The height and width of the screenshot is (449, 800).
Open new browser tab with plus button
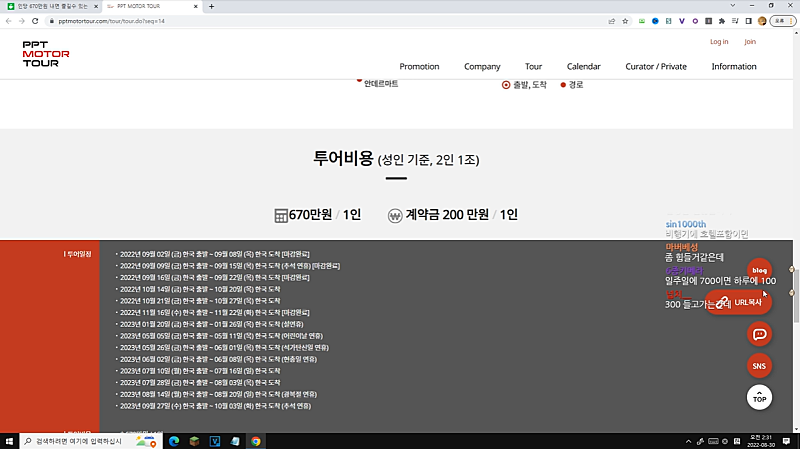(211, 6)
